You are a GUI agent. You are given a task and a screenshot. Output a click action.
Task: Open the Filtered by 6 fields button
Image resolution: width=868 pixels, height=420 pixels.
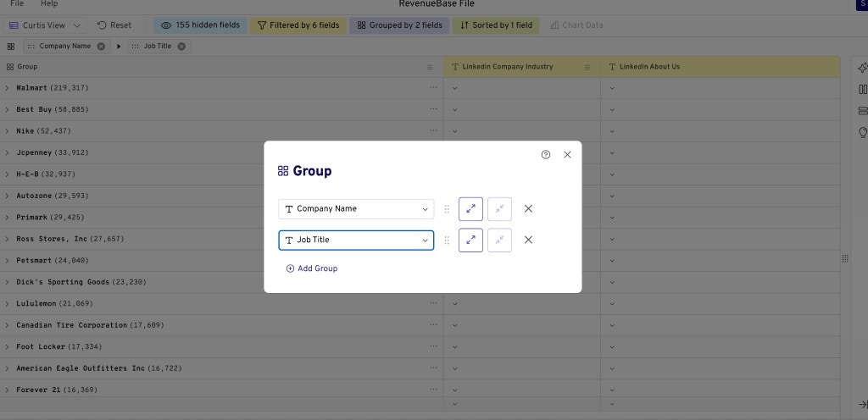coord(298,25)
